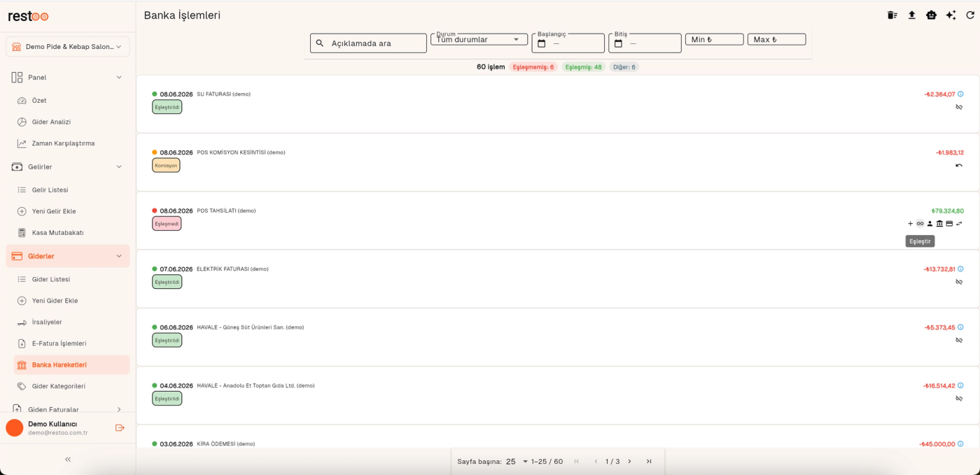Click the logout icon beside Demo Kullanıcı

(x=120, y=427)
